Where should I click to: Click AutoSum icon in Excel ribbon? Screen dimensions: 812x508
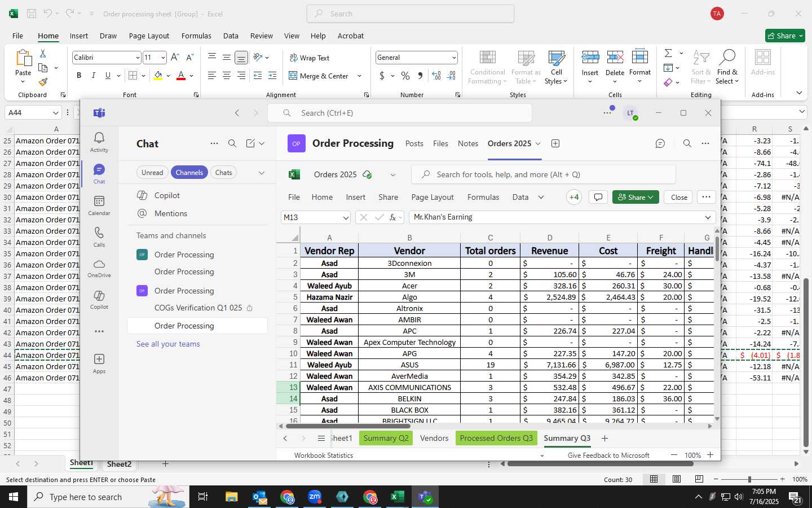pos(668,53)
